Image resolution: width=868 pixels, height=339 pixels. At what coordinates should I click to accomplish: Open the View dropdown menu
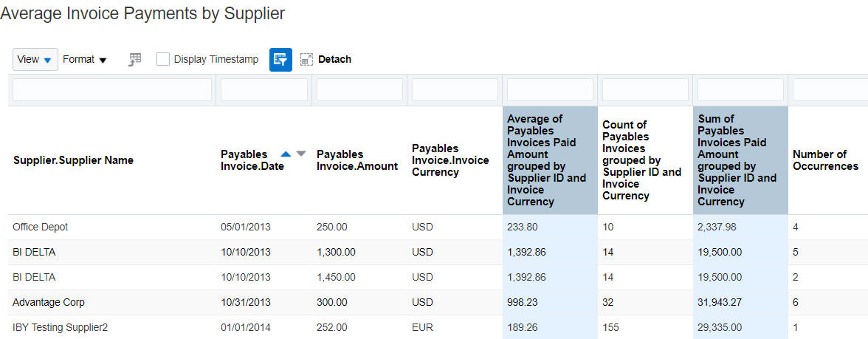click(x=35, y=59)
